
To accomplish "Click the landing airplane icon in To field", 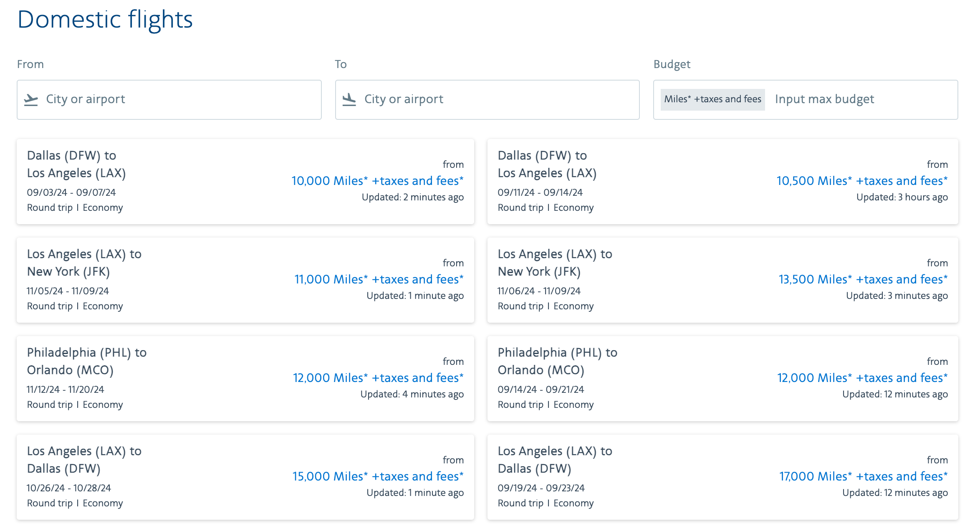I will [x=349, y=99].
